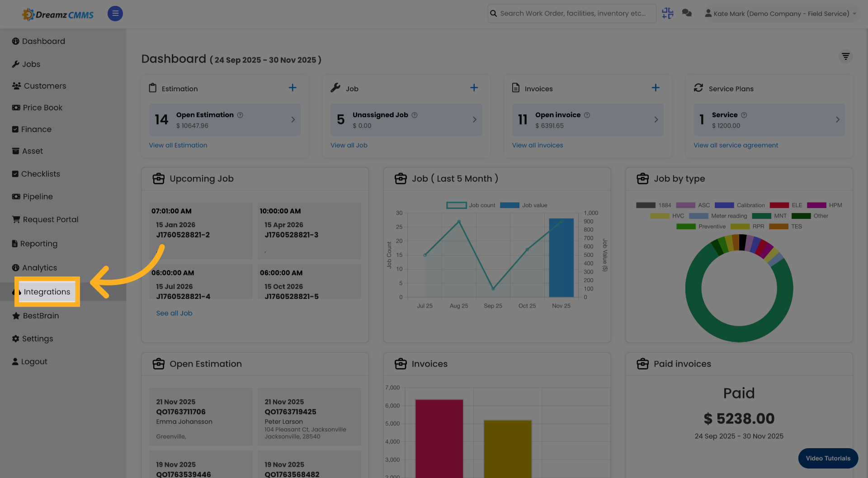Select the Customers sidebar icon
The width and height of the screenshot is (868, 478).
[16, 85]
